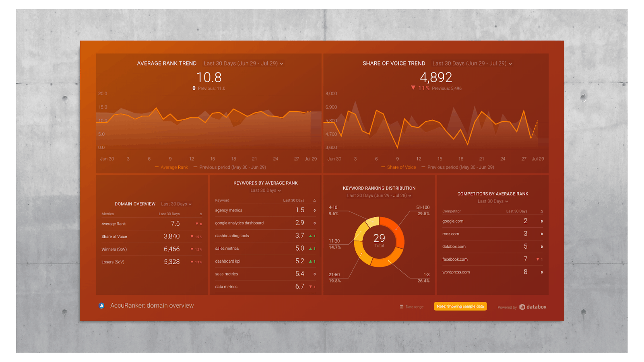Image resolution: width=644 pixels, height=362 pixels.
Task: Click the Previous: 5,496 text
Action: (447, 88)
